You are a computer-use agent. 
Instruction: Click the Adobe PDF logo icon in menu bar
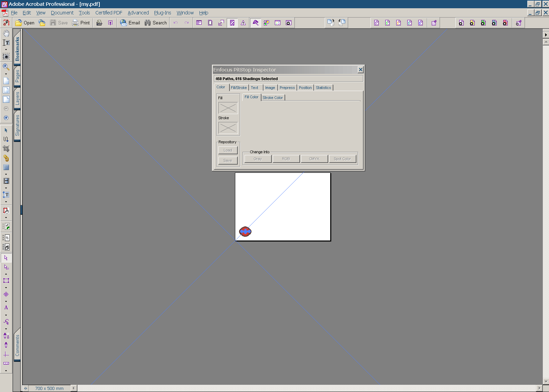(x=5, y=13)
